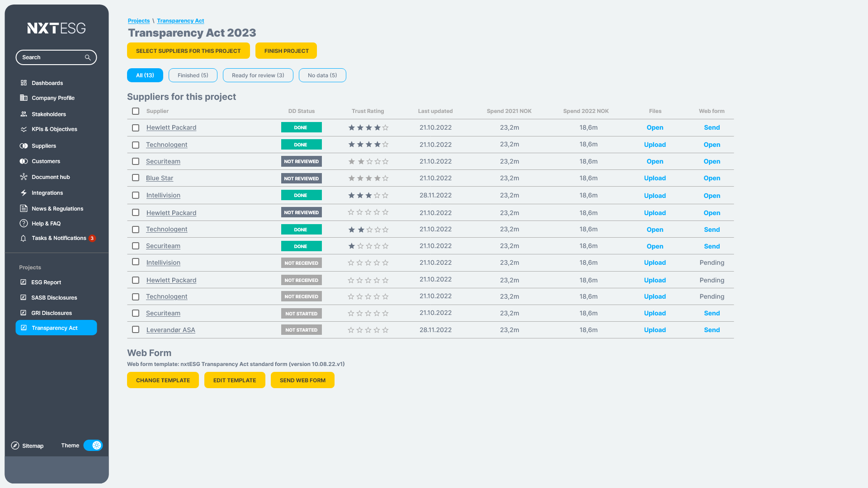This screenshot has width=868, height=488.
Task: Open the ESG Report project
Action: (46, 282)
